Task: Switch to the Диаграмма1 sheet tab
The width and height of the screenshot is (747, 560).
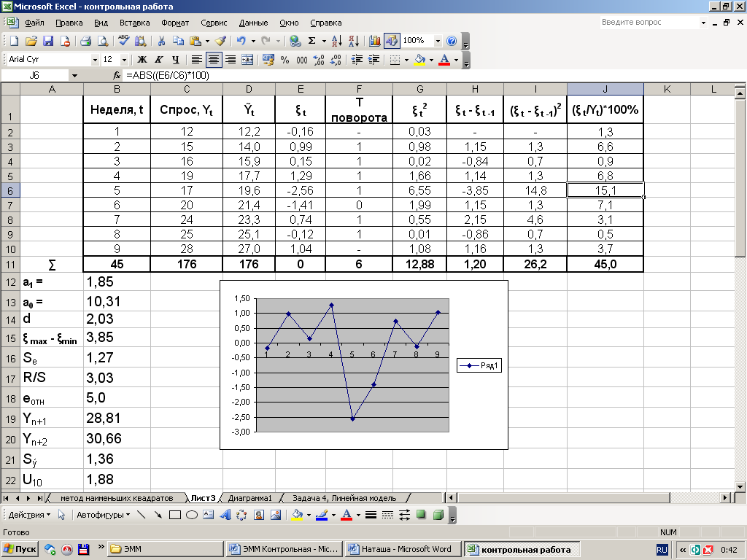Action: pyautogui.click(x=250, y=498)
